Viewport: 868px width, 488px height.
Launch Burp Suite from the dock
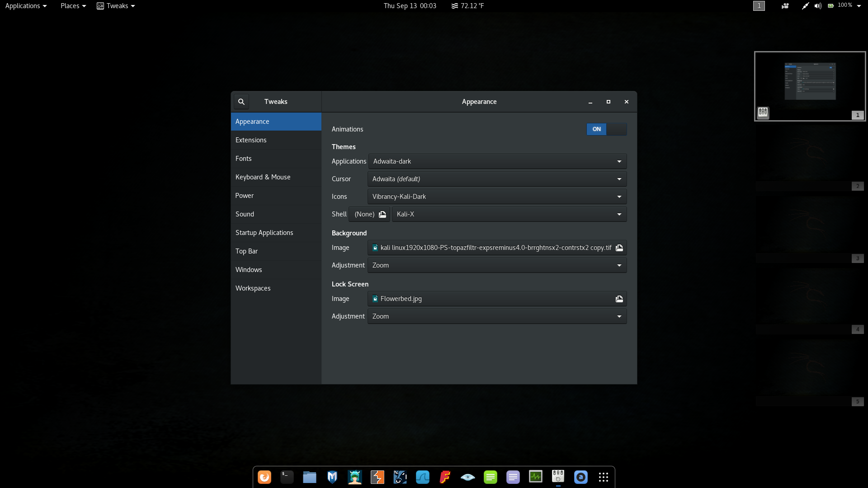click(377, 477)
